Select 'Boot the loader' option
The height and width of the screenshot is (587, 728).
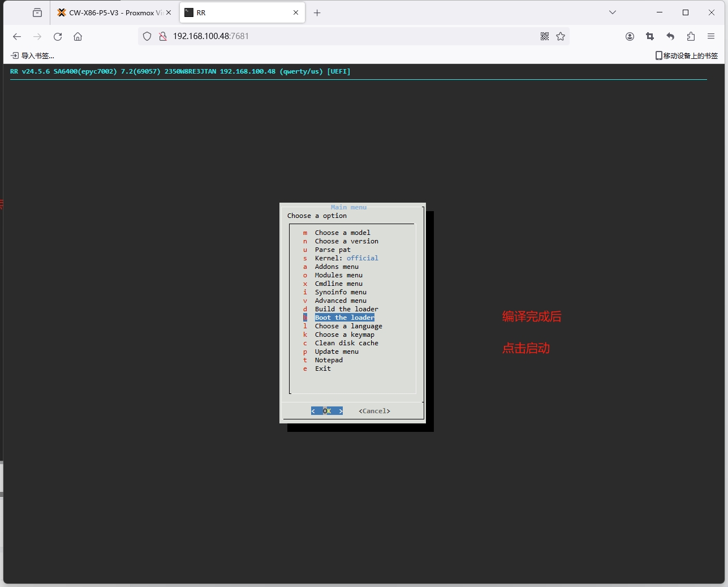pos(344,318)
